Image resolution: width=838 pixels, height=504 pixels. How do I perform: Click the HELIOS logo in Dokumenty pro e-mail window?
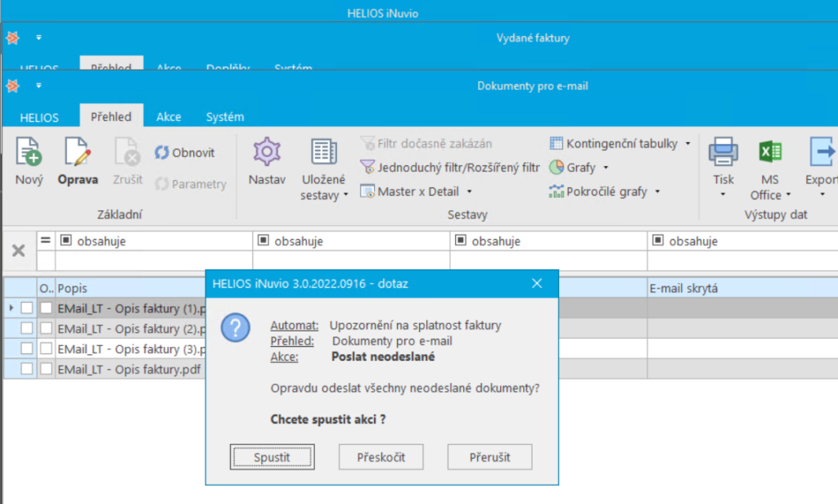tap(13, 86)
